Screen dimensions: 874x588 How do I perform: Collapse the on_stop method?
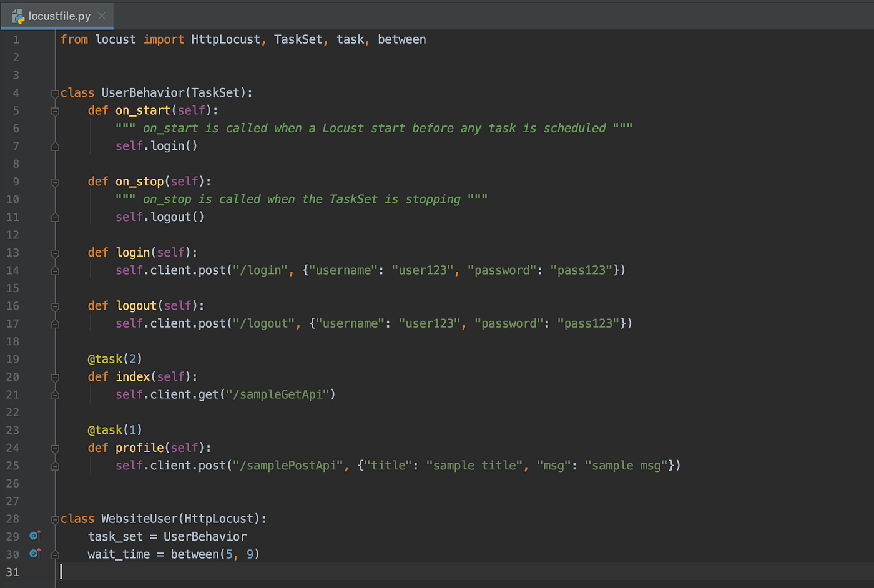click(x=55, y=181)
